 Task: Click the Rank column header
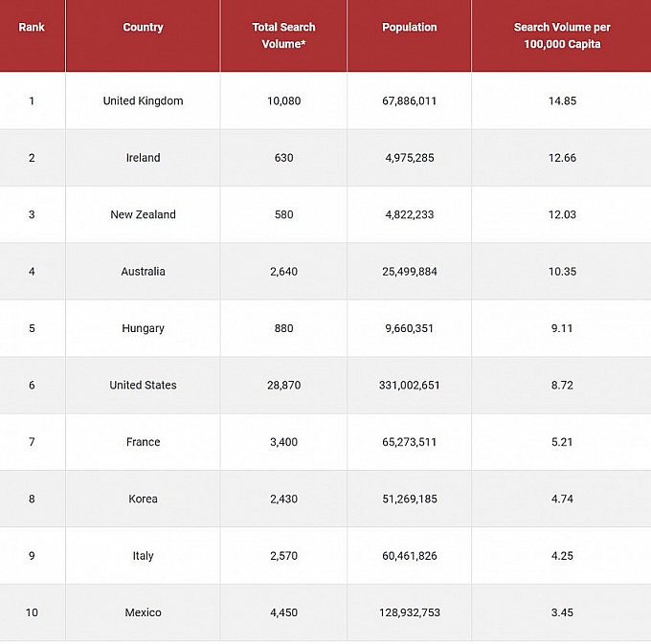coord(32,28)
